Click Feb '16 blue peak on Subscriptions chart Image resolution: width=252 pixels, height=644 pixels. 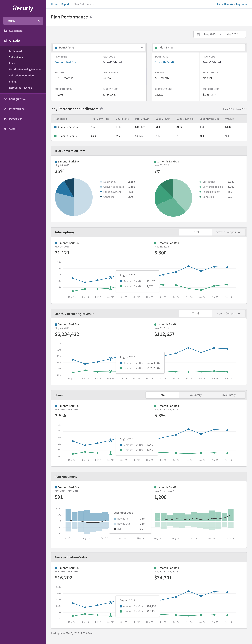[x=188, y=266]
